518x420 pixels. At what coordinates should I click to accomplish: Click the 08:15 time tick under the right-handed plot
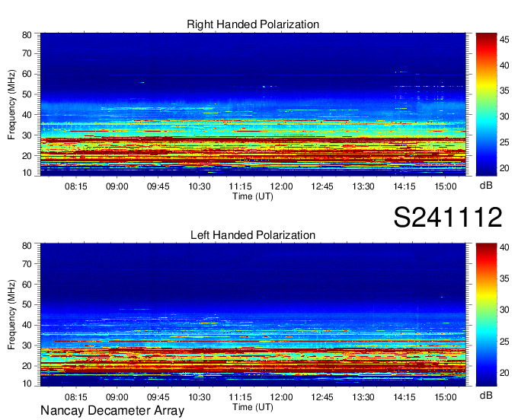click(76, 186)
